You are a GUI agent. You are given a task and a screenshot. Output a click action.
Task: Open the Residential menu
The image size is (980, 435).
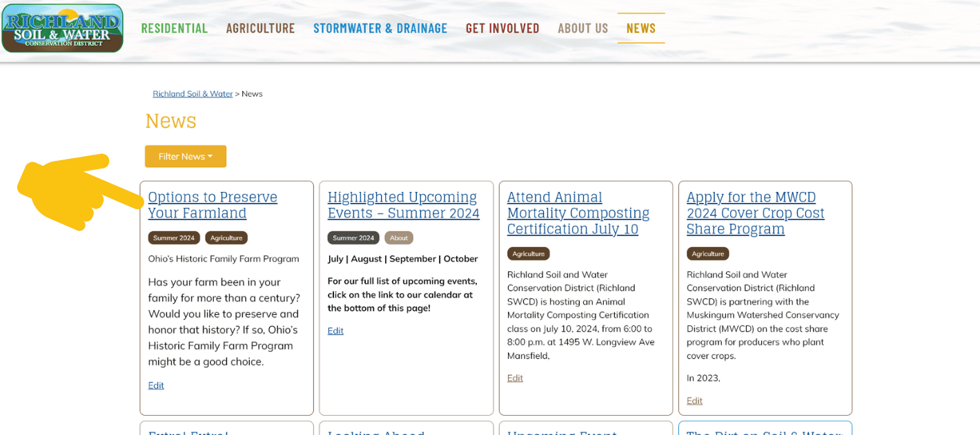tap(174, 28)
